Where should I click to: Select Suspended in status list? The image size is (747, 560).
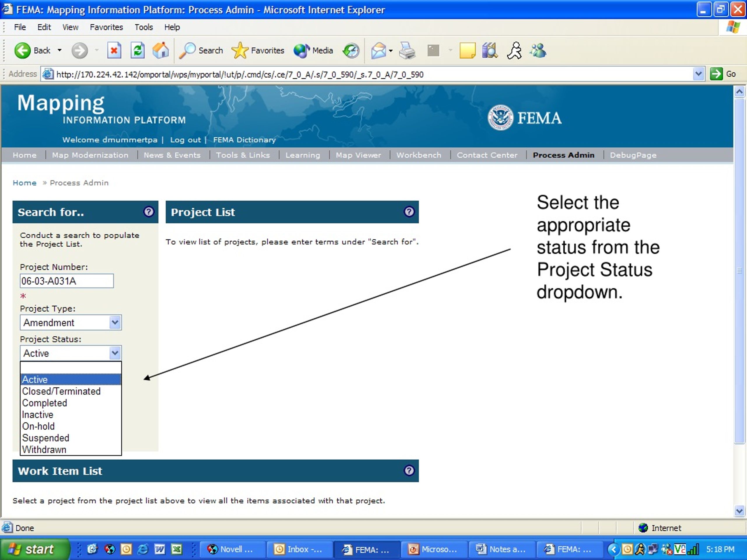click(x=71, y=438)
